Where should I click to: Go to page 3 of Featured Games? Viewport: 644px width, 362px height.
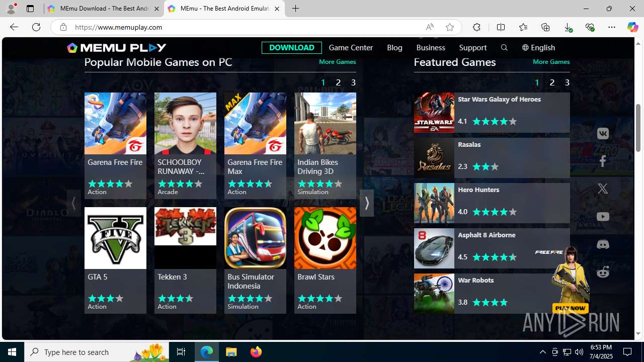click(567, 82)
